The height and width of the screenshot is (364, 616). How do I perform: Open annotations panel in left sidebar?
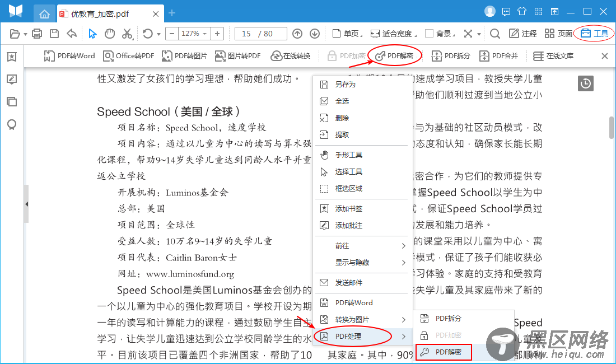(x=12, y=80)
